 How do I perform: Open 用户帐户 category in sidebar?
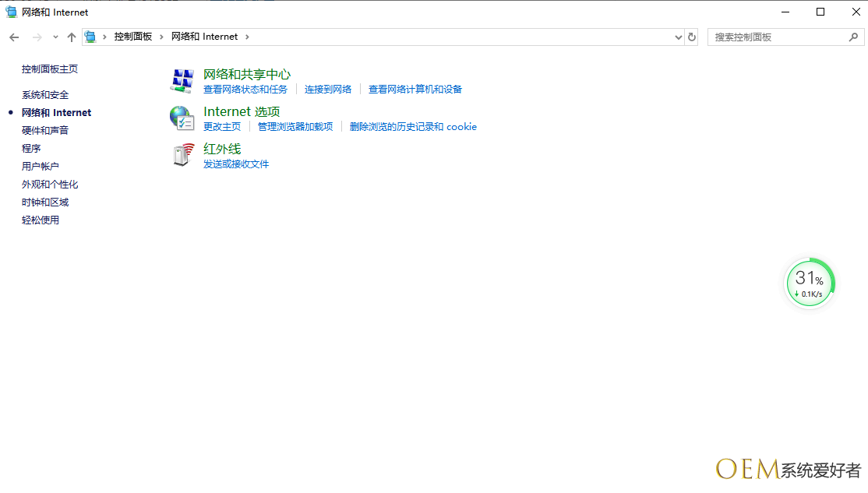[41, 167]
